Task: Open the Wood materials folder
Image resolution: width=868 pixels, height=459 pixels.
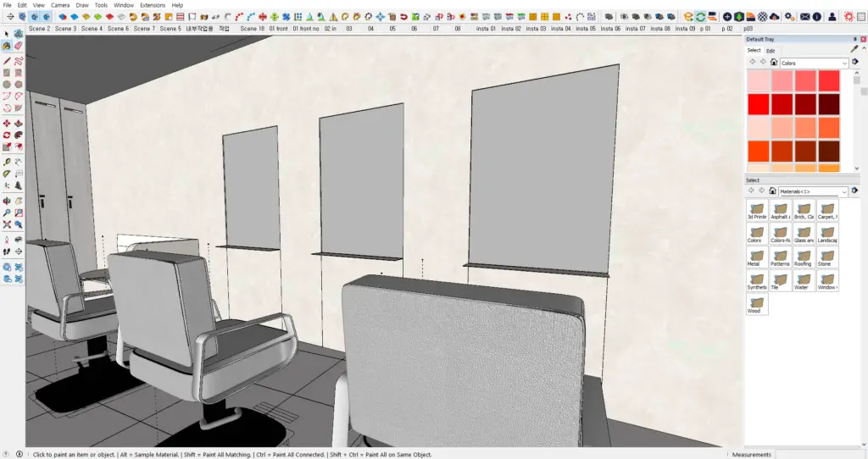Action: tap(757, 304)
